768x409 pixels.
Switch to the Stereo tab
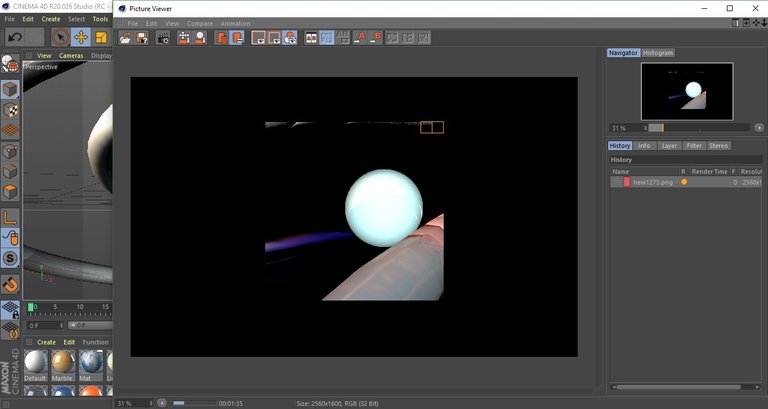point(719,145)
